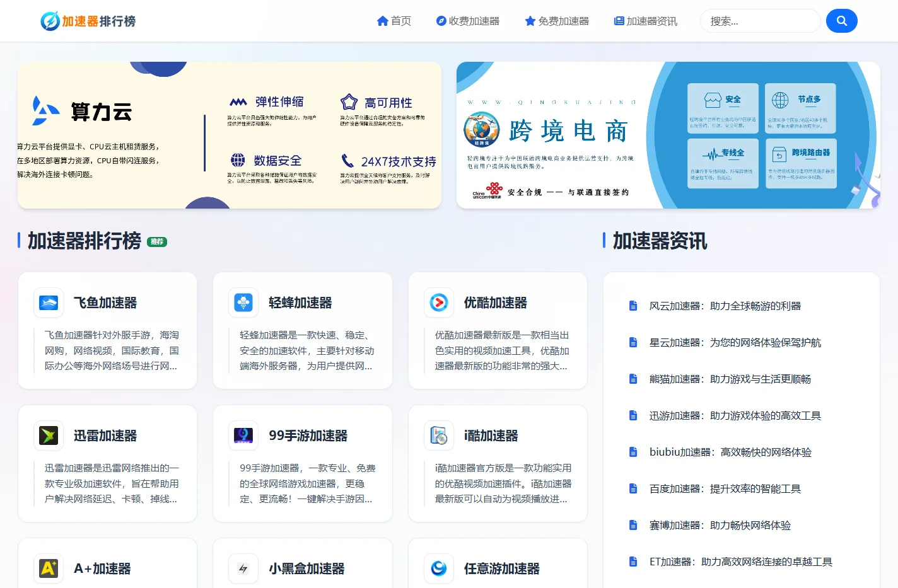Image resolution: width=898 pixels, height=588 pixels.
Task: Open article 迅游加速器：助力游戏体验的高效工具
Action: [x=735, y=415]
